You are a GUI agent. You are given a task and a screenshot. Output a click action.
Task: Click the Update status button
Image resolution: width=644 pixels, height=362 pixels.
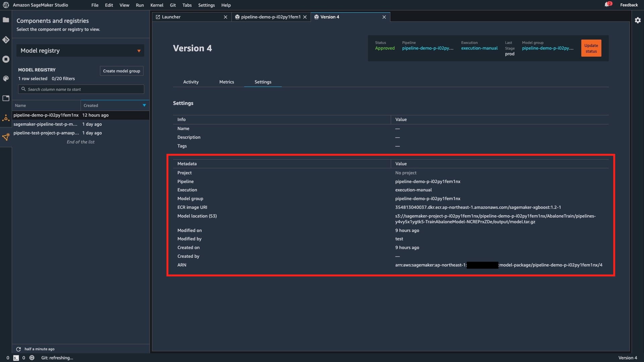[591, 48]
